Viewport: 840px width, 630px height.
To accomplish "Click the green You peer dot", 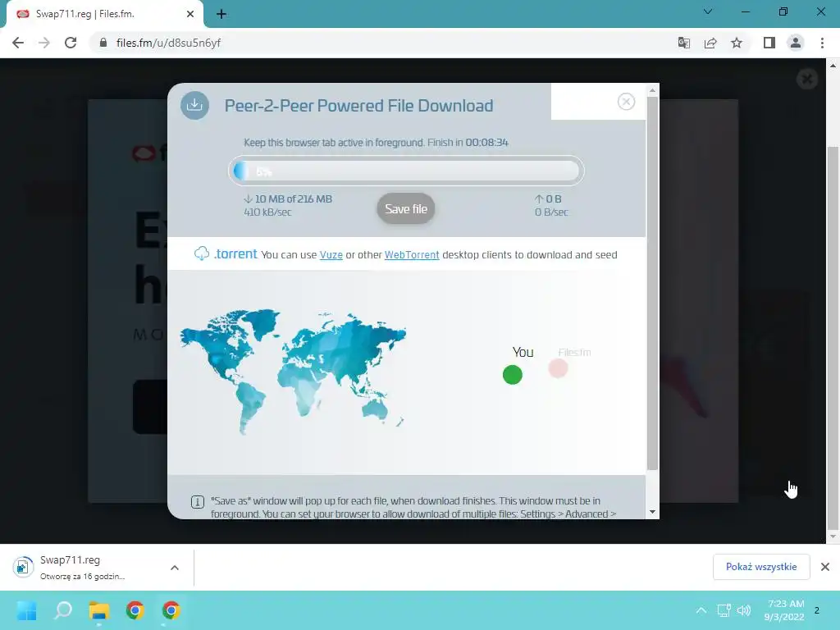I will (x=513, y=375).
